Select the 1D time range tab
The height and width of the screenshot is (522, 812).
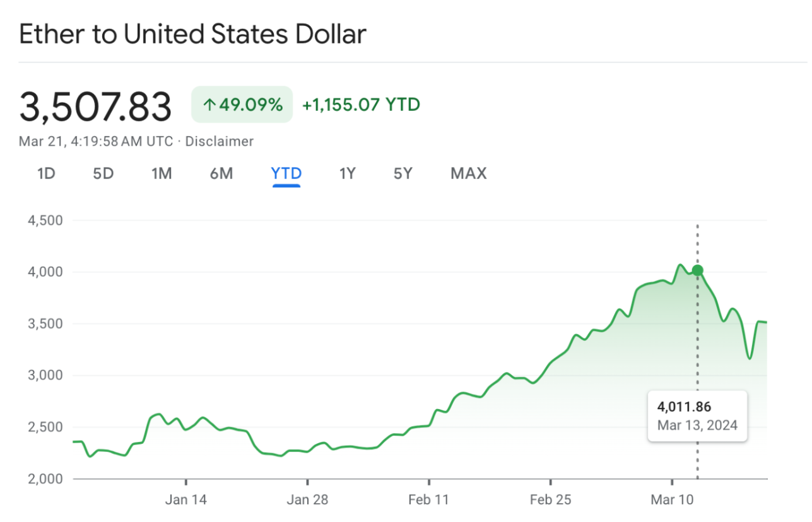click(46, 173)
